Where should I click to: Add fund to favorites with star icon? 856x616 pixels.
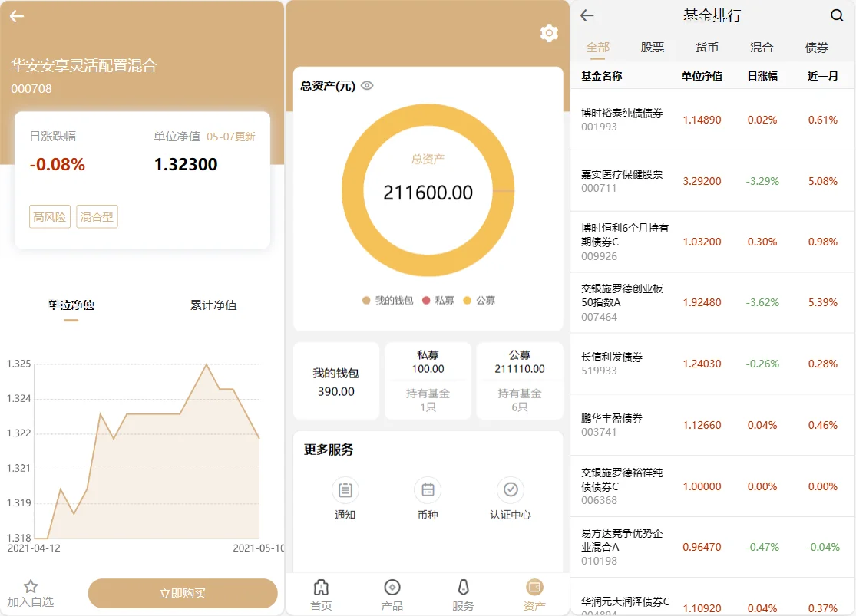click(x=31, y=587)
